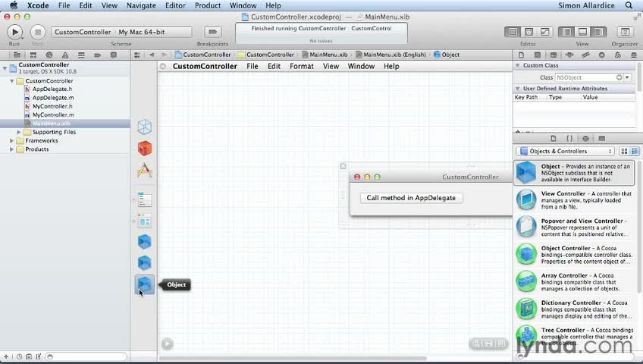Show the File inspector
The image size is (643, 364).
pos(521,55)
